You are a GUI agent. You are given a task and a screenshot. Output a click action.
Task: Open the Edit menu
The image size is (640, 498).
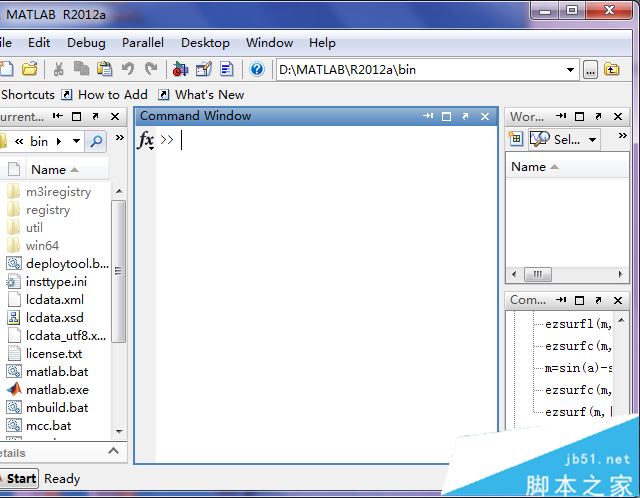pos(39,42)
